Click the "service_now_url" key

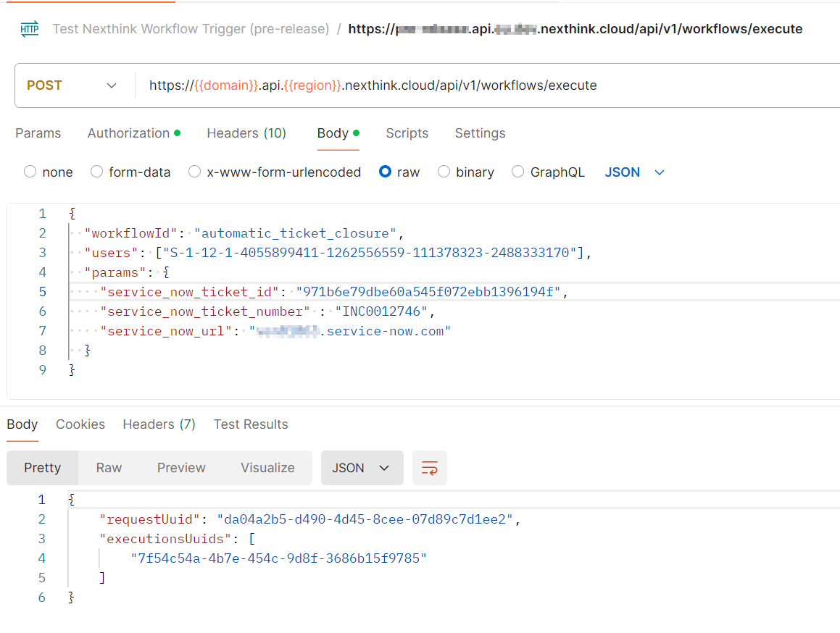click(x=166, y=332)
